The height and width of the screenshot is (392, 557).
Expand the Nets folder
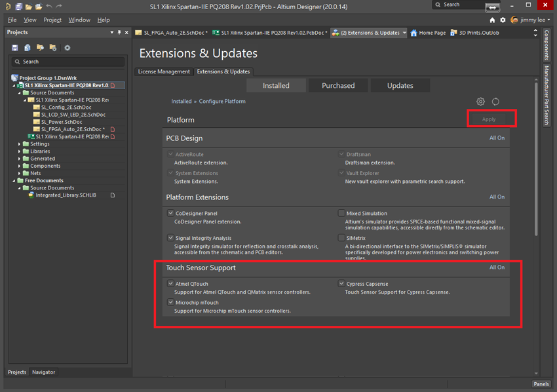click(20, 173)
